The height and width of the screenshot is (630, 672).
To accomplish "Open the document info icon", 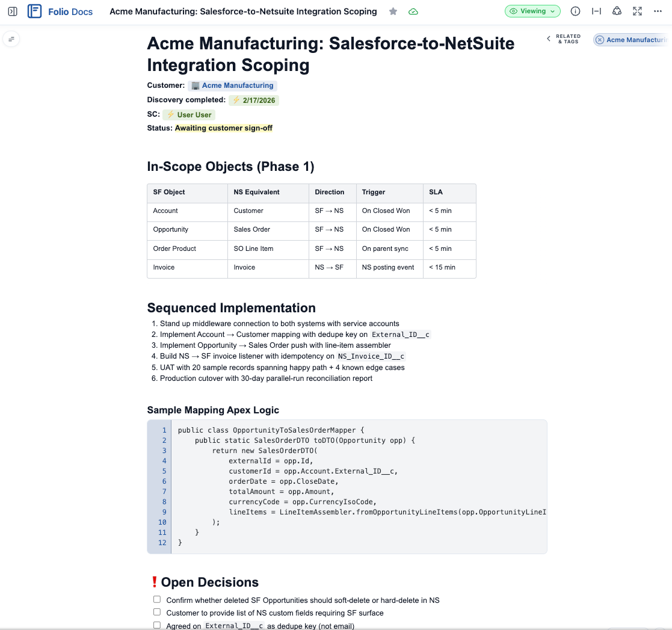I will [575, 11].
